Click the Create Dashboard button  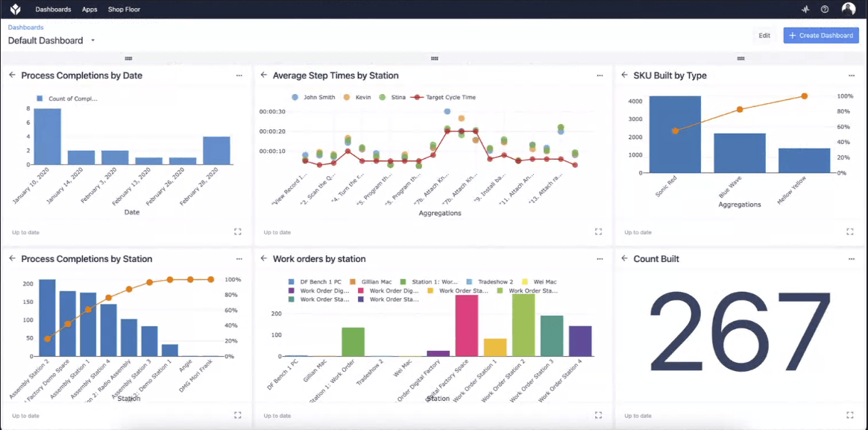click(x=821, y=36)
